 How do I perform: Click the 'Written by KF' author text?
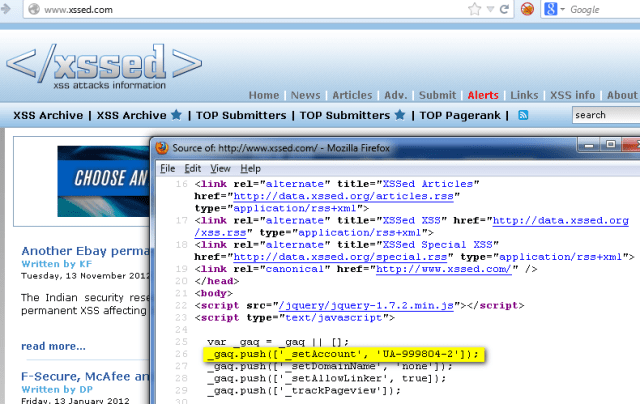[x=57, y=264]
